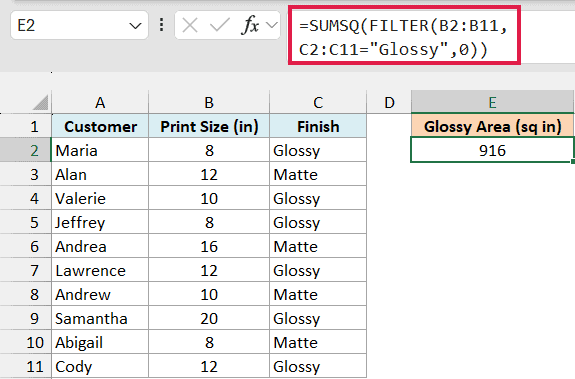Cancel the formula entry with X icon

[190, 26]
